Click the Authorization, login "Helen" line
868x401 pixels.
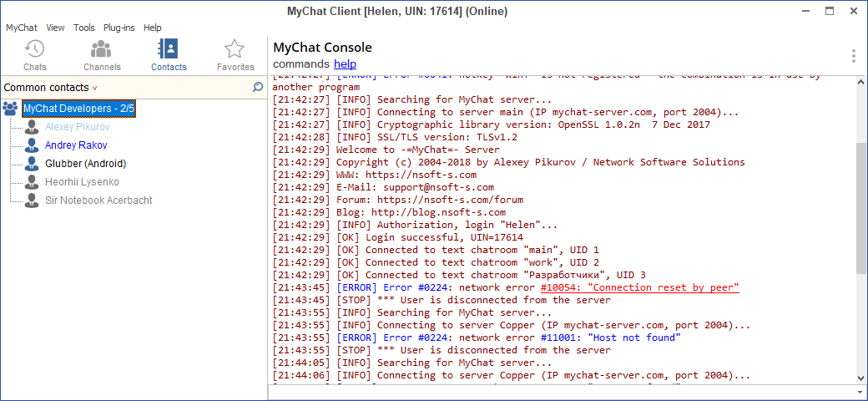click(x=415, y=225)
